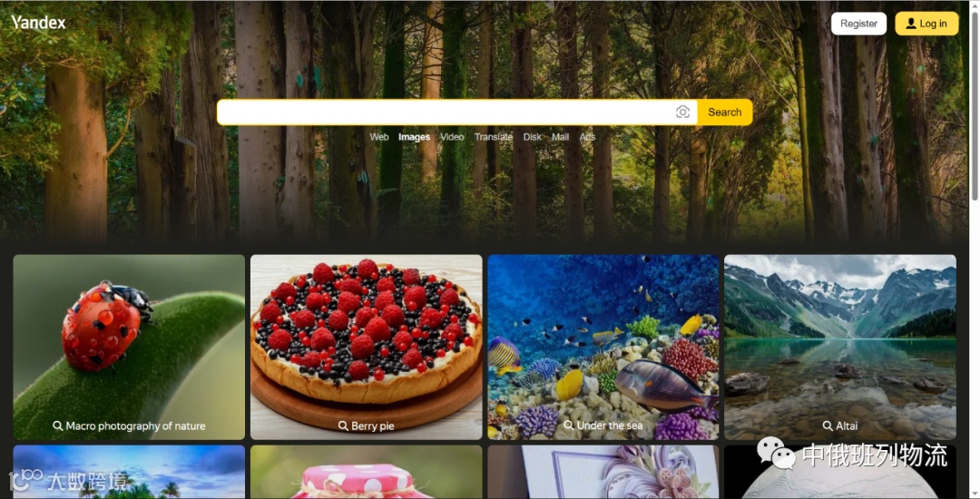Open the Altai mountain lake thumbnail
980x499 pixels.
pyautogui.click(x=840, y=347)
